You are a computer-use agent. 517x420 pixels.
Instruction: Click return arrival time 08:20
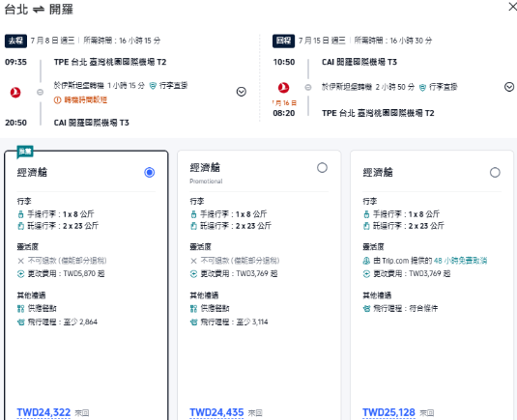(284, 113)
